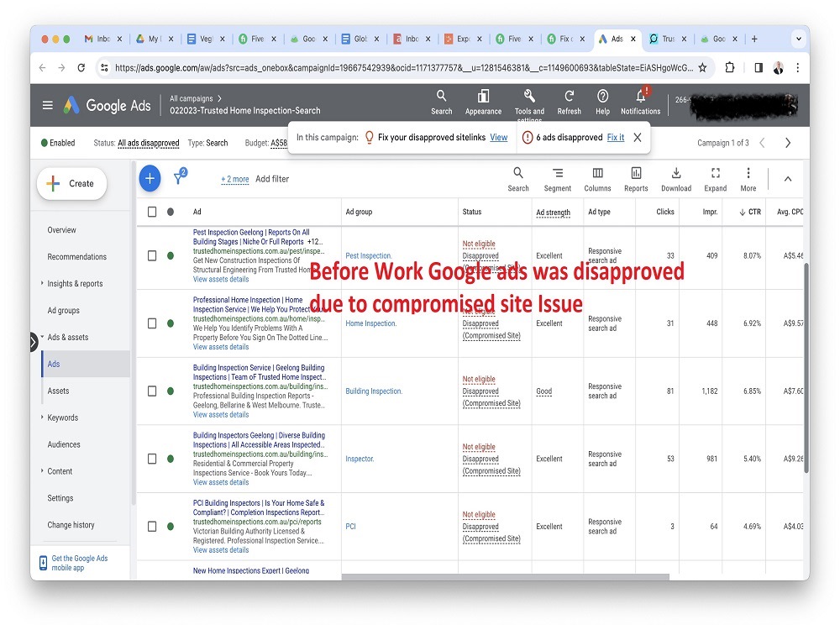Select the Building Inspectors Geelong ad checkbox
Viewport: 840px width, 630px height.
click(x=152, y=459)
